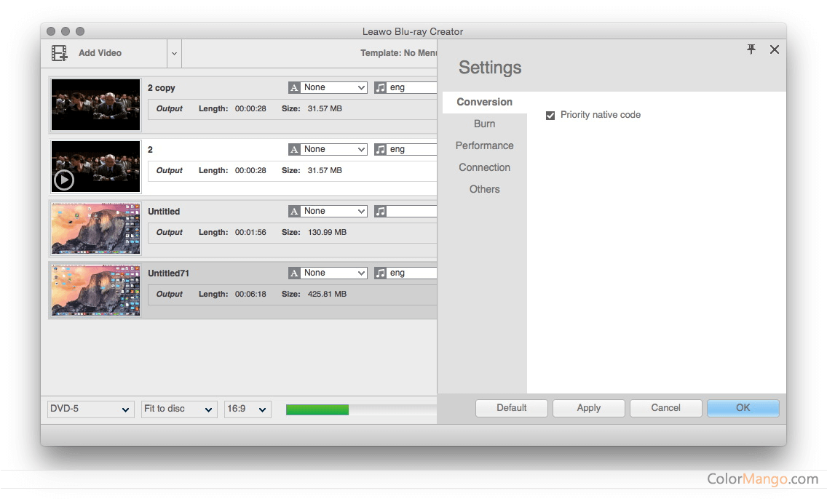The height and width of the screenshot is (504, 827).
Task: Switch to the Others settings tab
Action: tap(484, 189)
